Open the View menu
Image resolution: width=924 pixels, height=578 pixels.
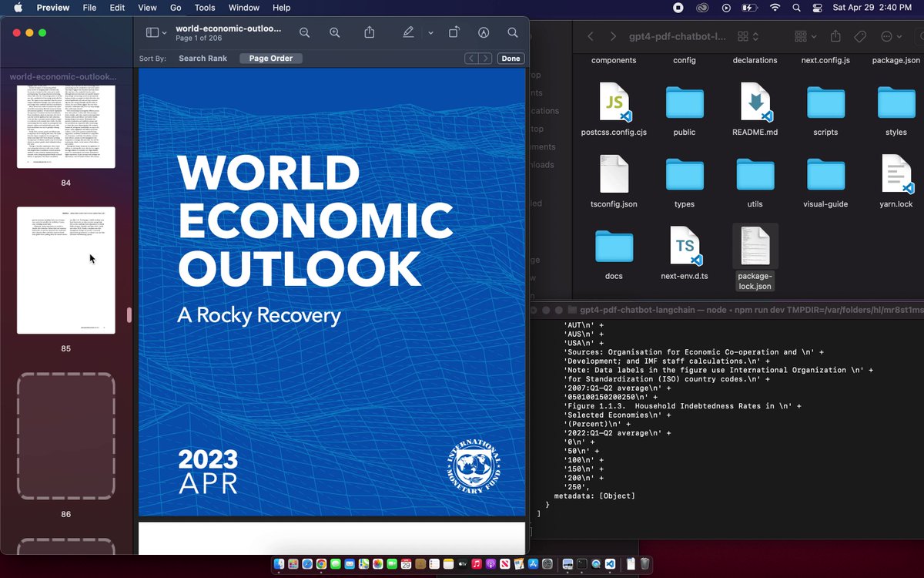pos(147,8)
